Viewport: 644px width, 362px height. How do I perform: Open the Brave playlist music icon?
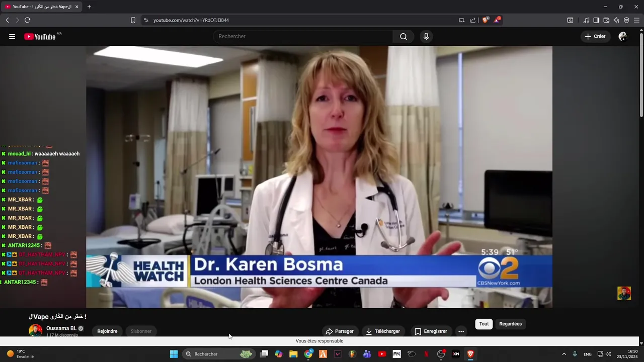coord(586,20)
